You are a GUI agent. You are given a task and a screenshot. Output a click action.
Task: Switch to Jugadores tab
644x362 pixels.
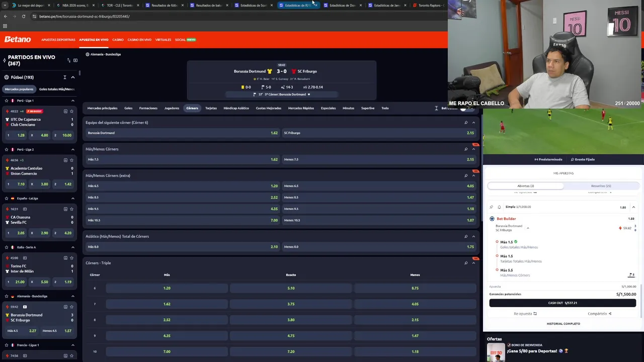[x=172, y=108]
